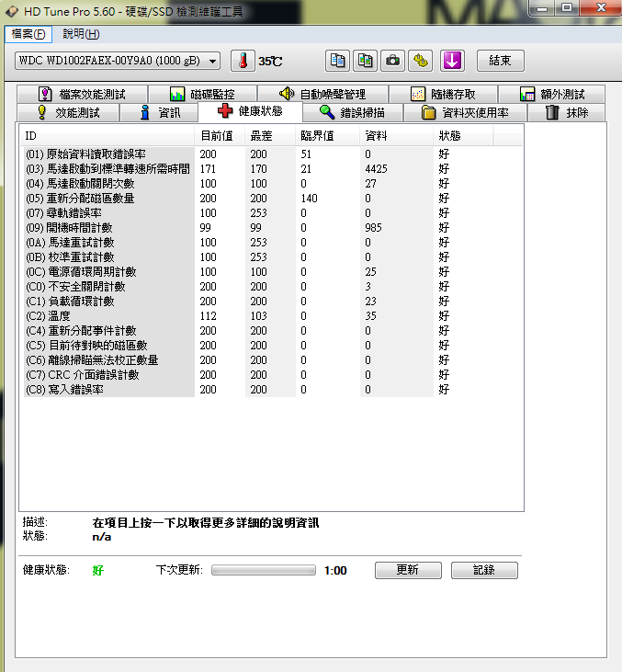Open the drive selection dropdown WDC WD1002FAEX
This screenshot has height=672, width=622.
coord(118,61)
